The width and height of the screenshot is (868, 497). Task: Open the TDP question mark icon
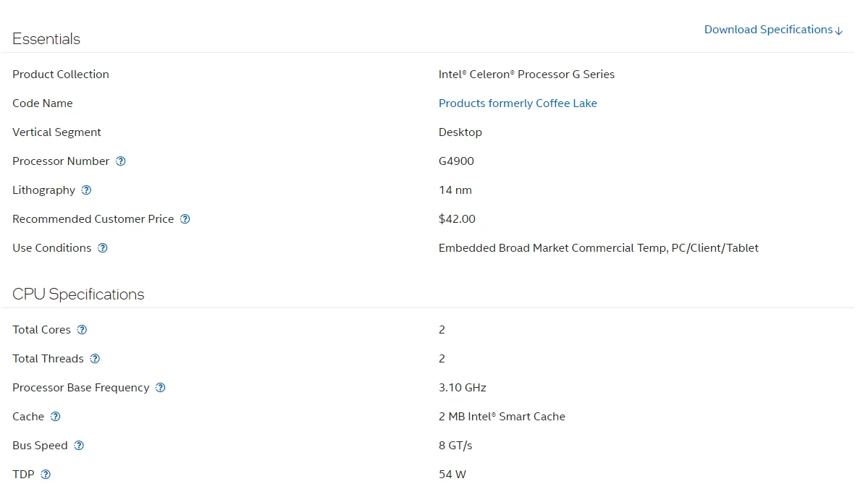pyautogui.click(x=46, y=475)
